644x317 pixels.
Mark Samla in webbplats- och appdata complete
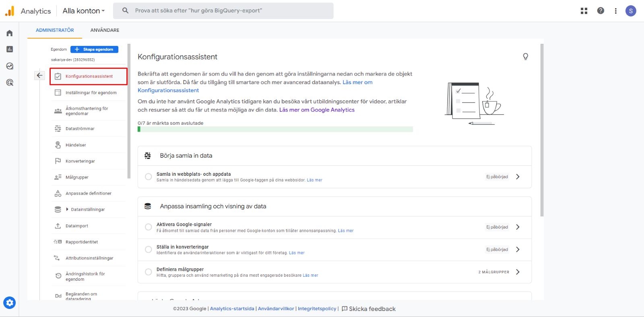pyautogui.click(x=149, y=177)
